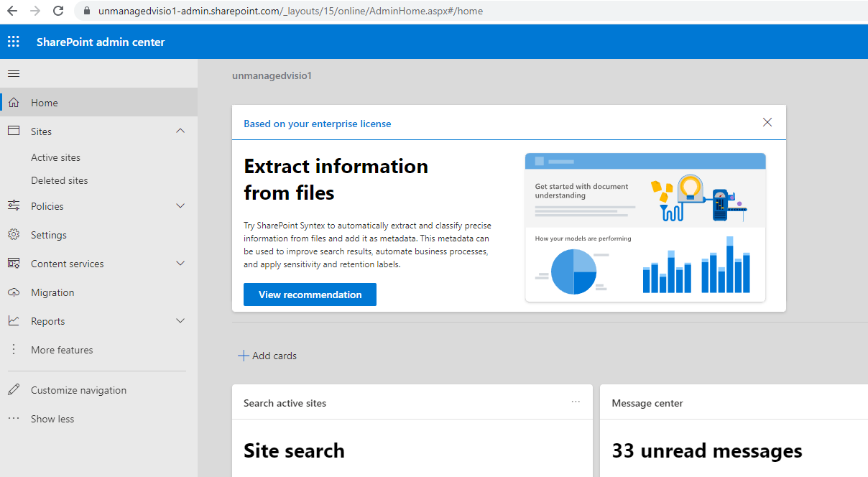Click the Site search heading
This screenshot has width=868, height=477.
pos(294,450)
